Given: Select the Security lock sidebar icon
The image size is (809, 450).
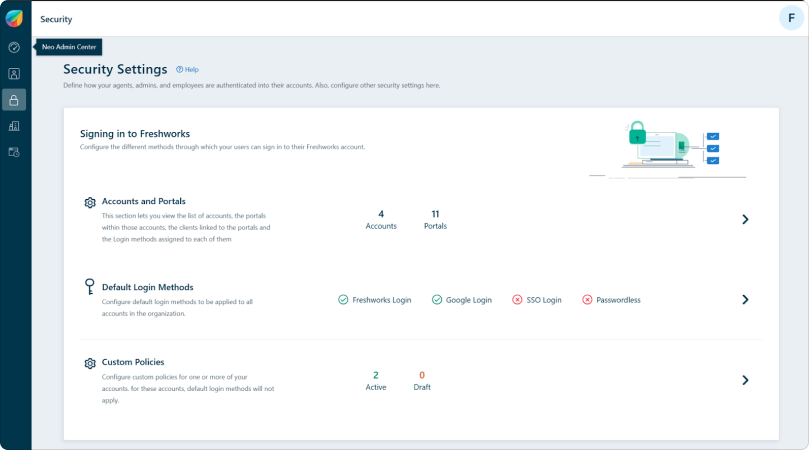Looking at the screenshot, I should (14, 100).
